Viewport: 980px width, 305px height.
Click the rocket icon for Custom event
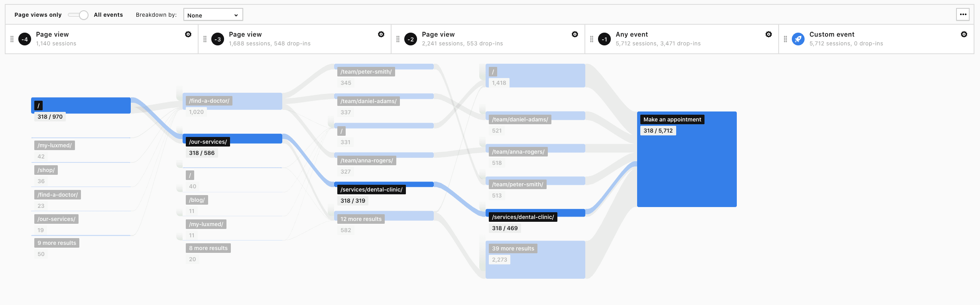(x=798, y=39)
